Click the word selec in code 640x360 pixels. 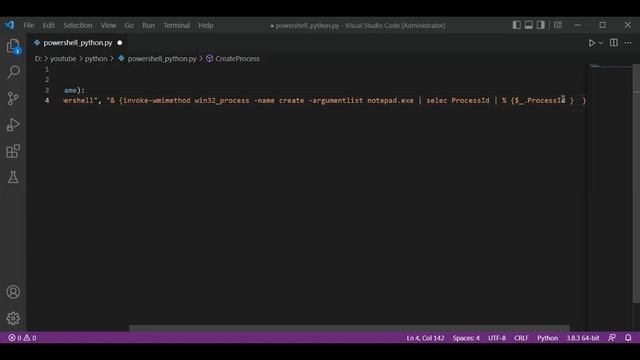[437, 100]
